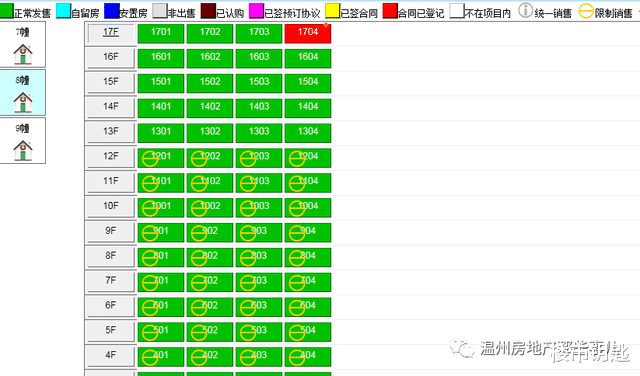Viewport: 640px width, 376px height.
Task: Click the 统一销售 legend label
Action: pyautogui.click(x=553, y=13)
